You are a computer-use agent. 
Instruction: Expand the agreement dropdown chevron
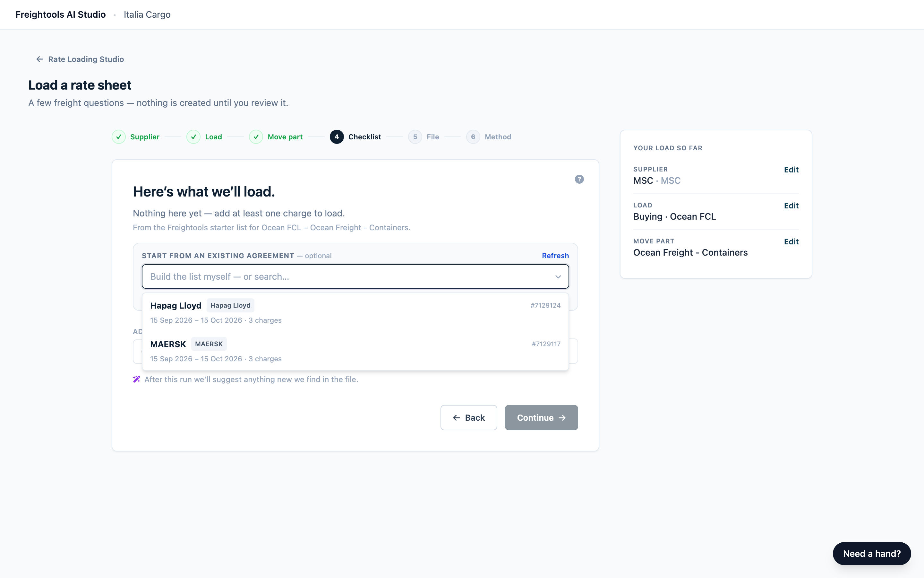tap(558, 277)
